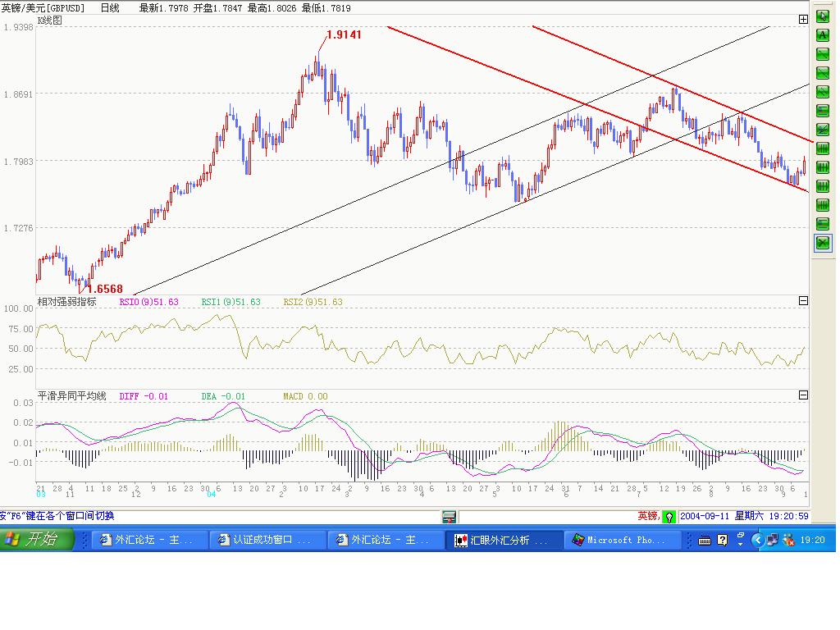The height and width of the screenshot is (630, 840).
Task: Click the status bar printer-like icon
Action: (x=449, y=517)
